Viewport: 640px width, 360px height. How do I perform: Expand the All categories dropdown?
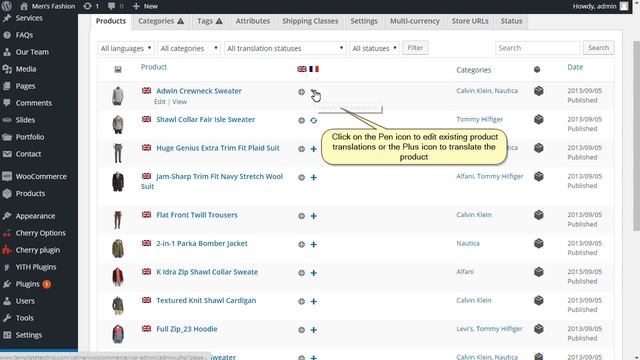189,48
